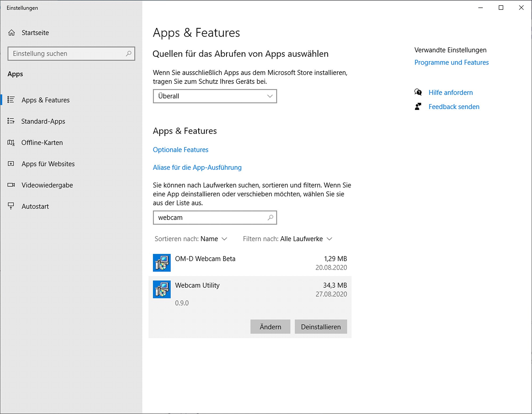The width and height of the screenshot is (532, 414).
Task: Click the Startseite home icon
Action: pyautogui.click(x=11, y=33)
